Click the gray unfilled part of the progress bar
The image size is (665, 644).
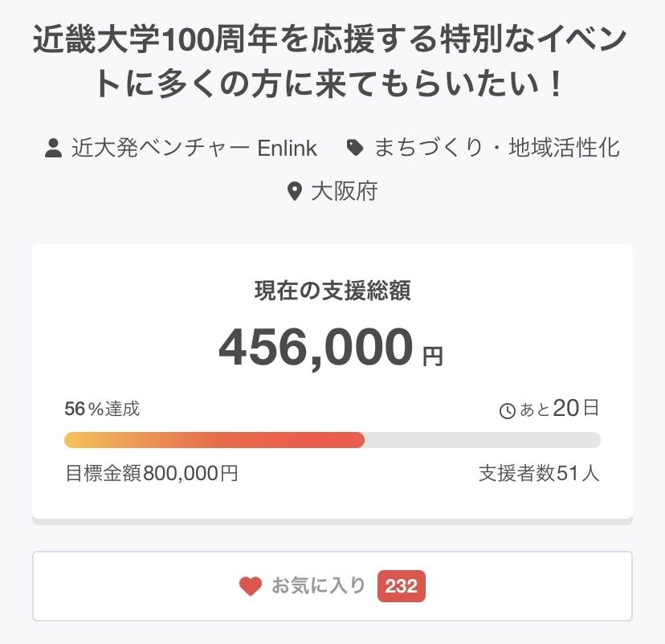pyautogui.click(x=482, y=440)
